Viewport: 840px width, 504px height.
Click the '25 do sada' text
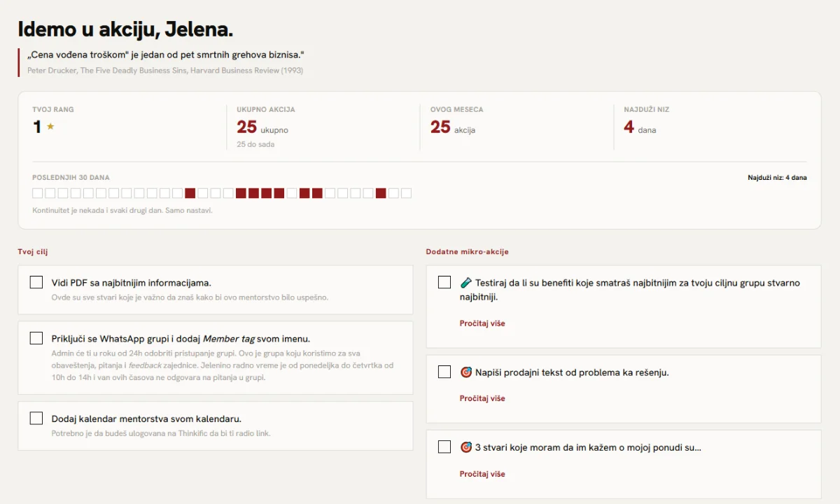[x=255, y=144]
